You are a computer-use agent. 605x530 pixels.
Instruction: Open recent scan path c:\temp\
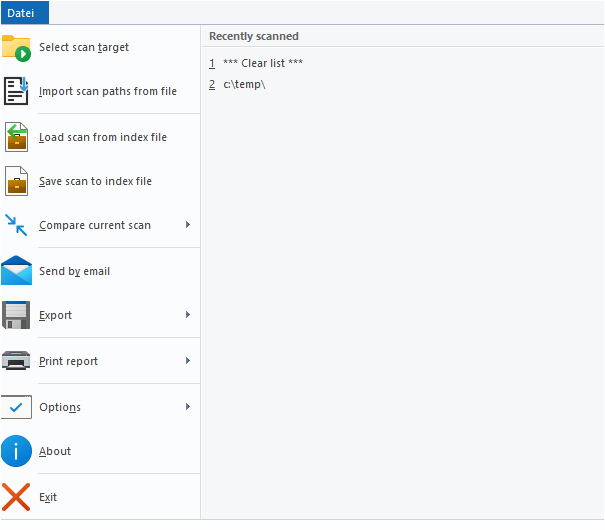point(244,84)
